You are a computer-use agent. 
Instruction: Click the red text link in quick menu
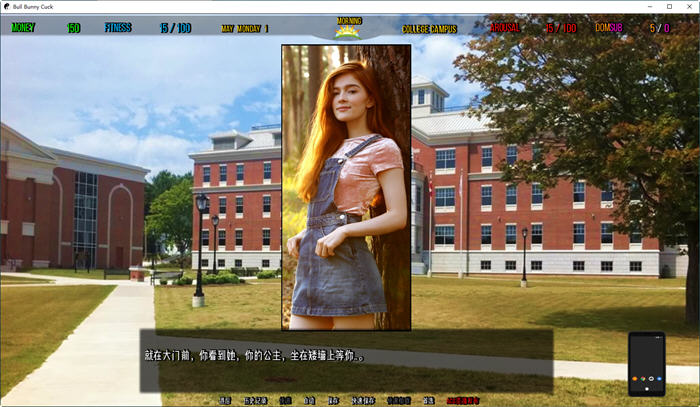tap(463, 400)
